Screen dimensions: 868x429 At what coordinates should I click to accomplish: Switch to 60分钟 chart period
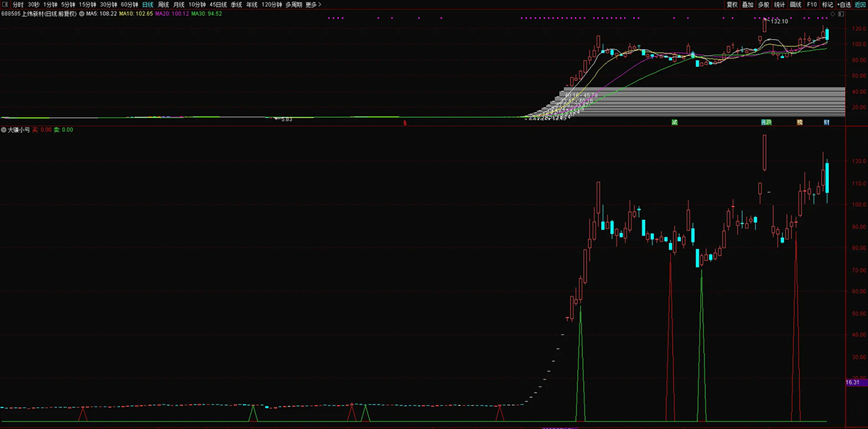[129, 4]
